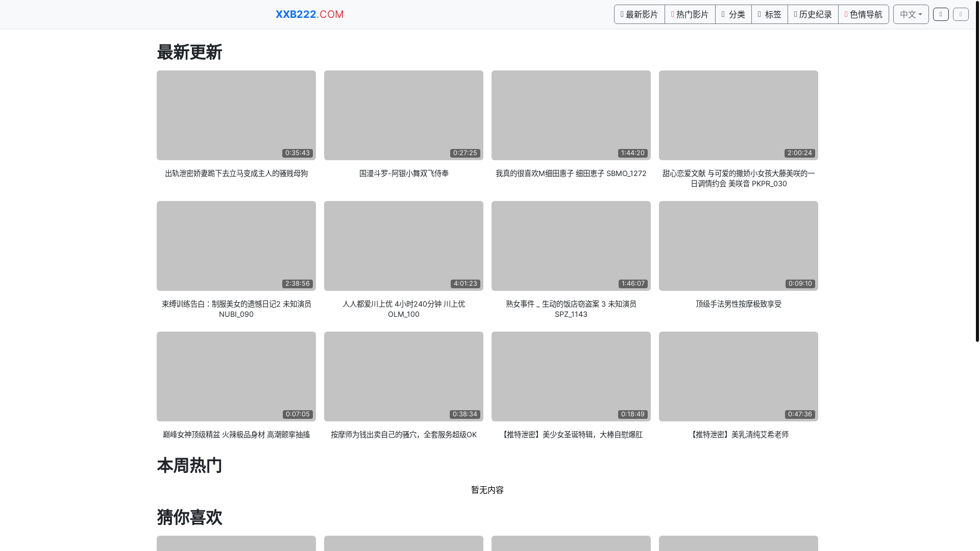980x551 pixels.
Task: Open the thumbnail with duration 0:35:43
Action: pyautogui.click(x=236, y=115)
